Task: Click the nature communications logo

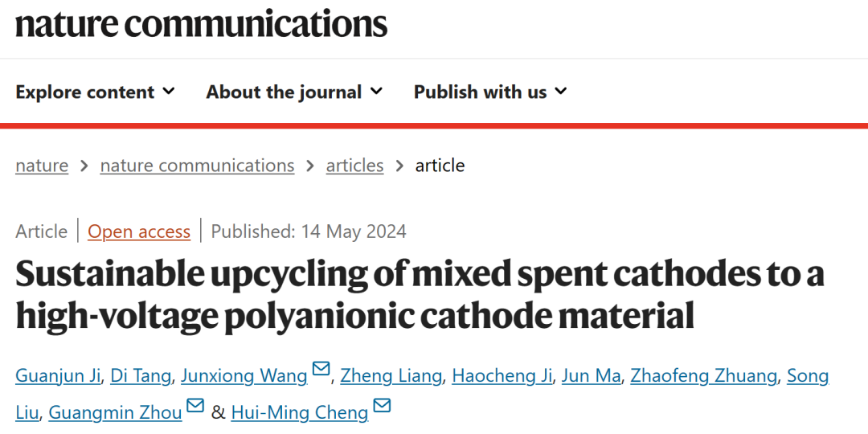Action: 201,24
